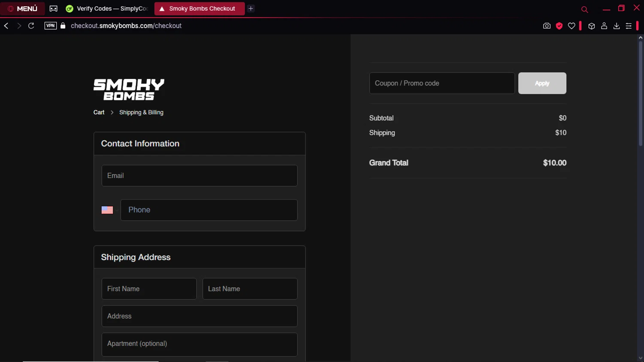Open the profile account icon

[604, 26]
